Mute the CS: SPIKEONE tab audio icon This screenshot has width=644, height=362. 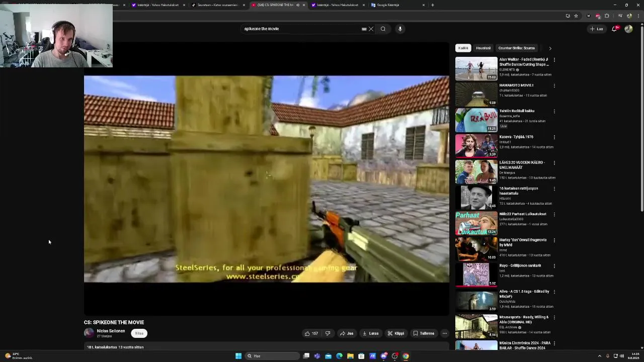point(297,5)
